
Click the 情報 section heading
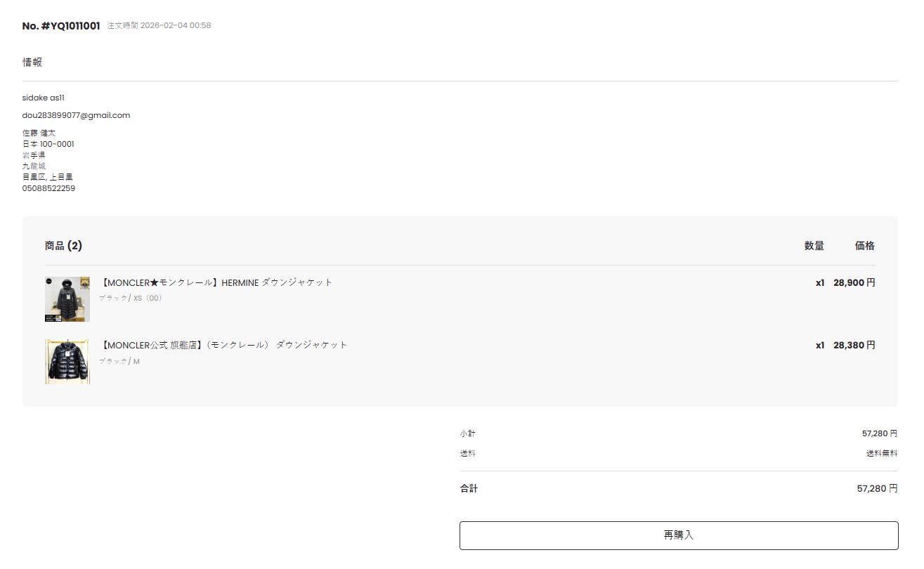[32, 62]
